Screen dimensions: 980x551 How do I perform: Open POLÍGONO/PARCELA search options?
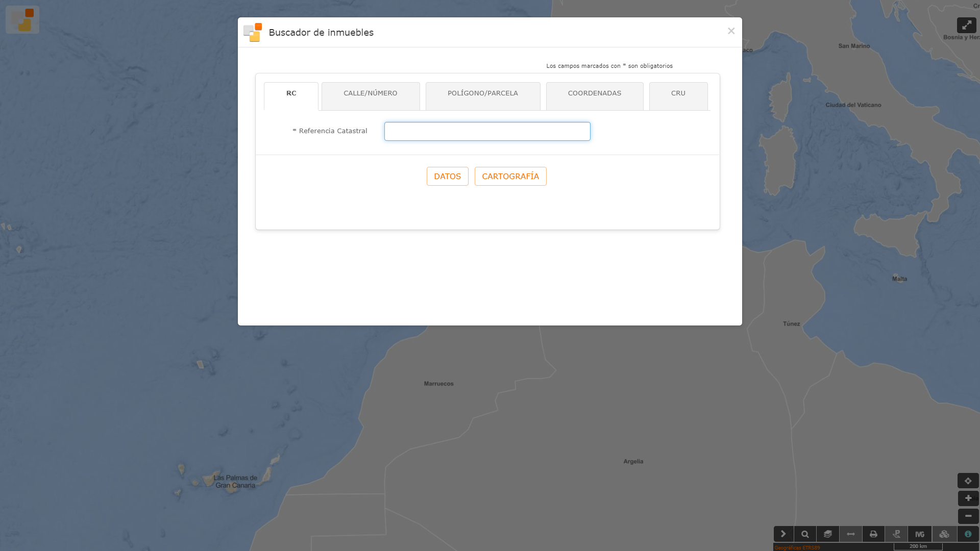click(x=482, y=93)
